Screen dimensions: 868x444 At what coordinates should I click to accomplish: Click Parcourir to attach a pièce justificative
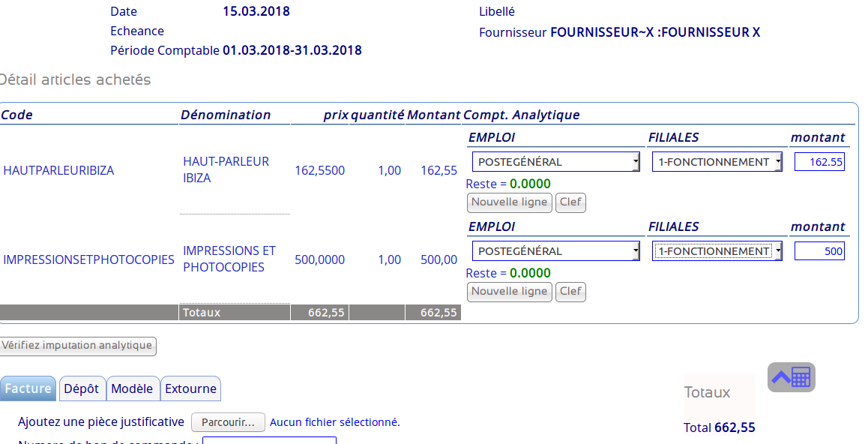coord(228,422)
